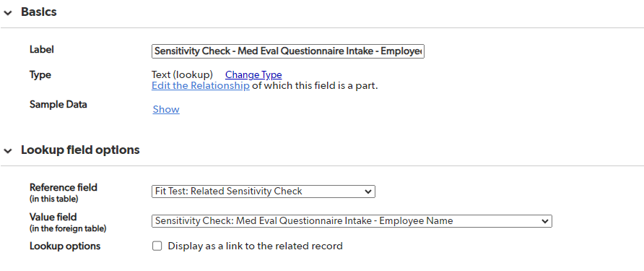Show the Sample Data
This screenshot has width=644, height=271.
(x=166, y=109)
